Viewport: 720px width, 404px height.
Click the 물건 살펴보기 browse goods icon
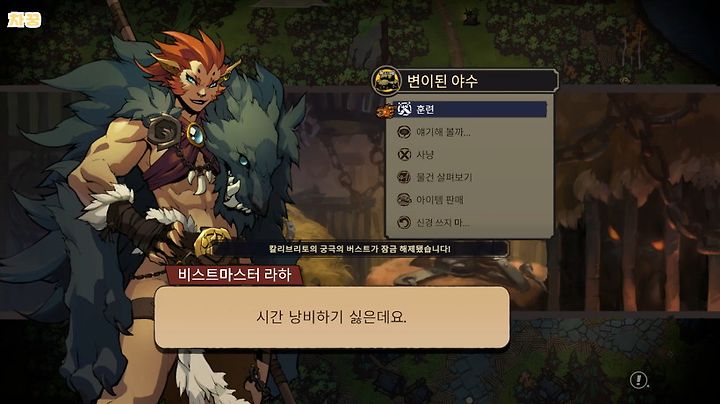tap(404, 177)
